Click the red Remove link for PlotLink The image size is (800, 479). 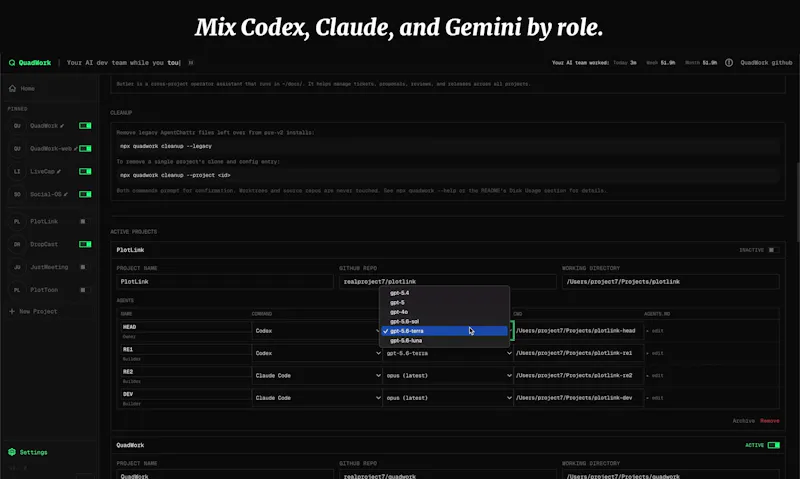769,421
